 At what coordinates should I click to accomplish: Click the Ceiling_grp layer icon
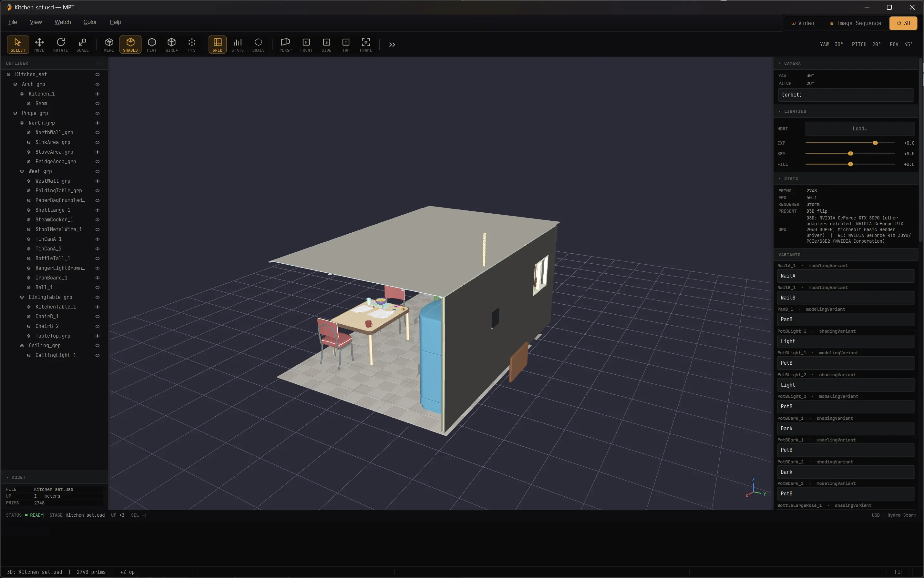[x=22, y=346]
